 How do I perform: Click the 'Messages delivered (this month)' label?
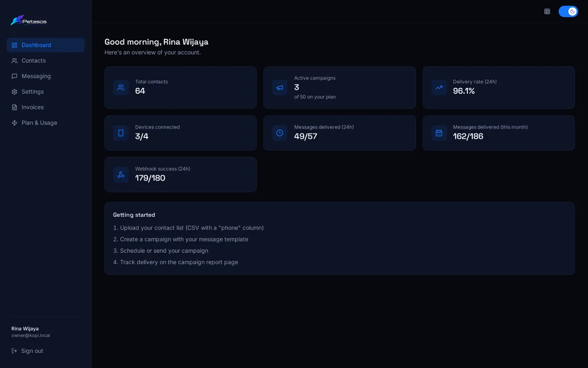click(x=490, y=127)
